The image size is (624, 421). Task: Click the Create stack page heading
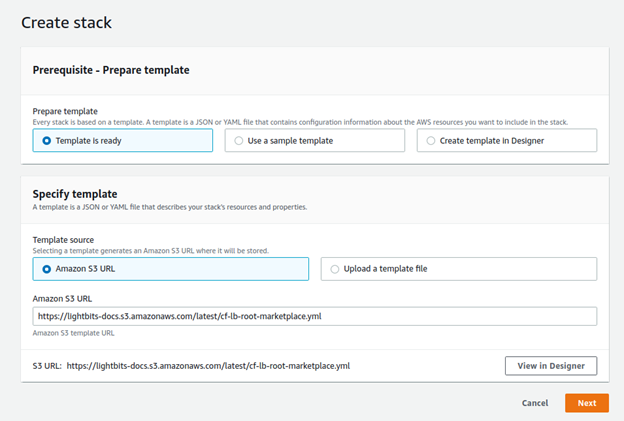(x=66, y=23)
